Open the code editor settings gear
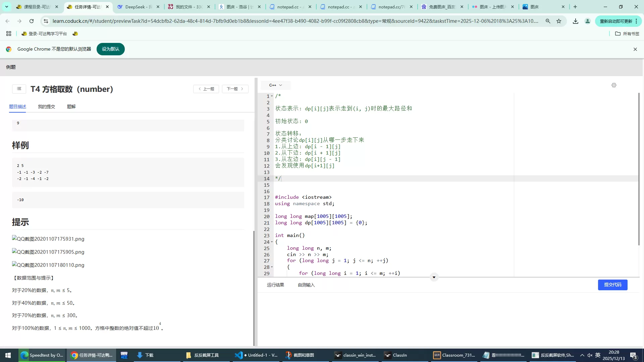 coord(614,85)
